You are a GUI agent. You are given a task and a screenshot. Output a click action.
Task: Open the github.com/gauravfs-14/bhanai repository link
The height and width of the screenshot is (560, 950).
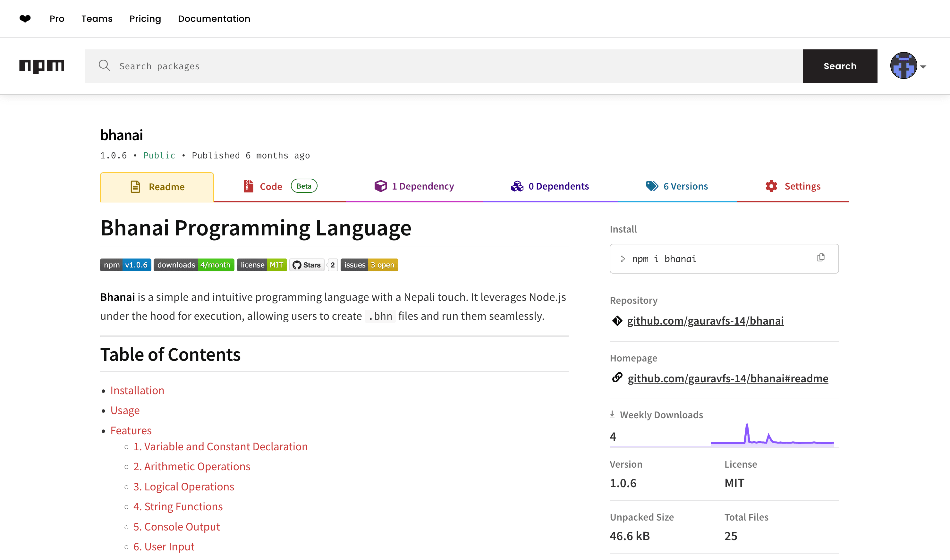click(705, 321)
